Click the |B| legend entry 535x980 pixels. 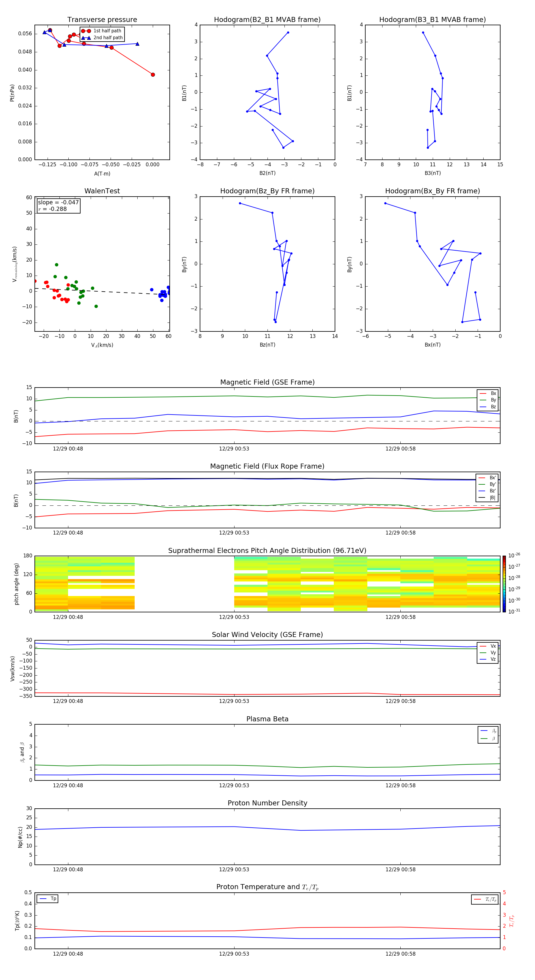point(487,498)
